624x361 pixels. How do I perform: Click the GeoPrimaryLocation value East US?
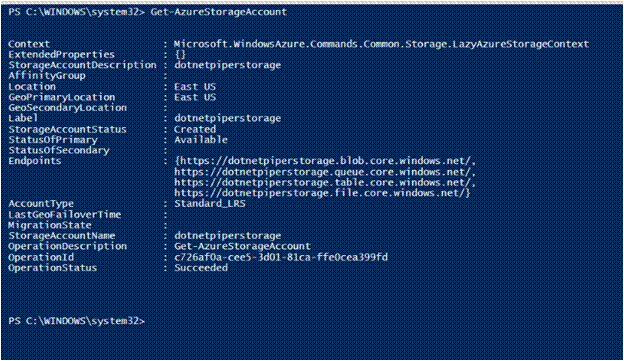coord(195,98)
